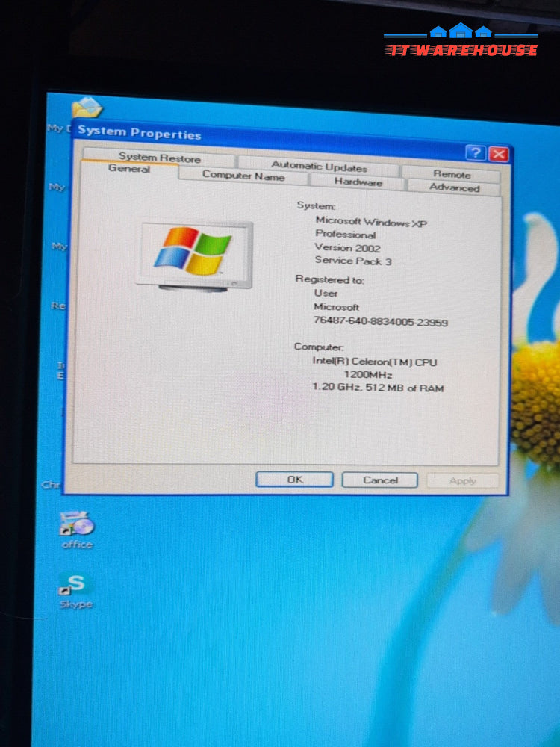Open the Remote tab

(x=452, y=174)
